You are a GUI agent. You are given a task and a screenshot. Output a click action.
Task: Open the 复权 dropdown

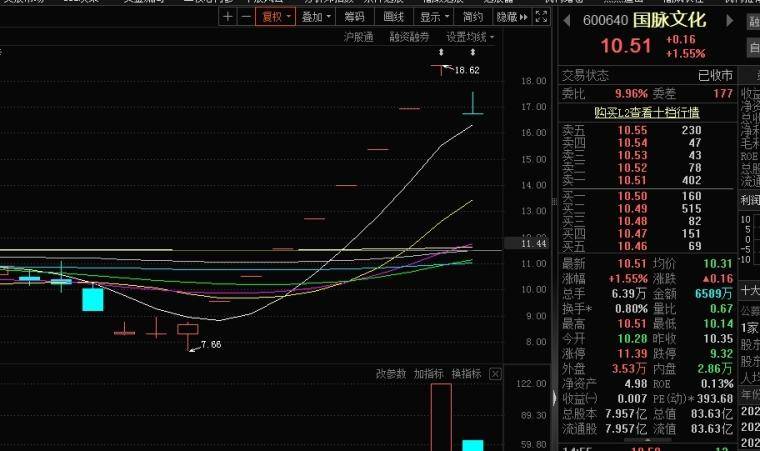(x=275, y=17)
